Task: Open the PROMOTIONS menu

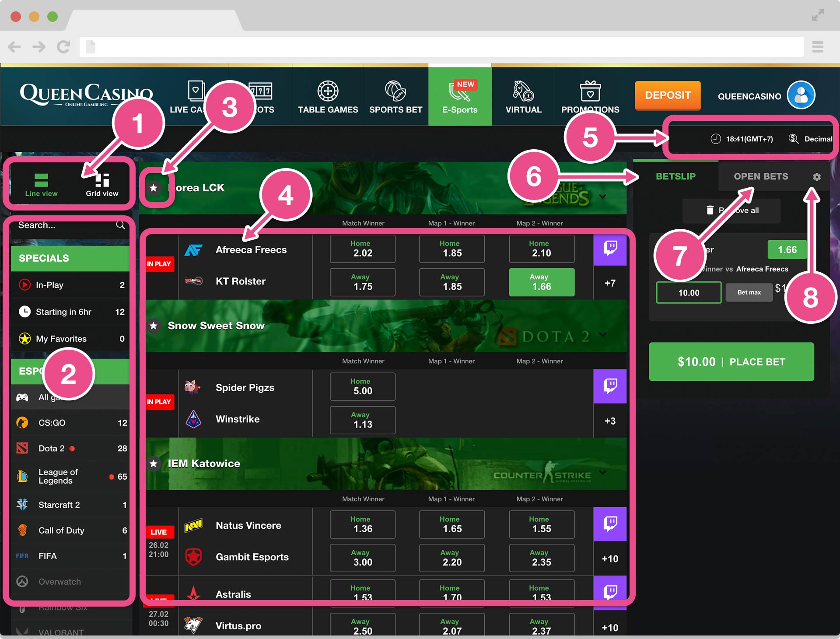Action: tap(590, 97)
